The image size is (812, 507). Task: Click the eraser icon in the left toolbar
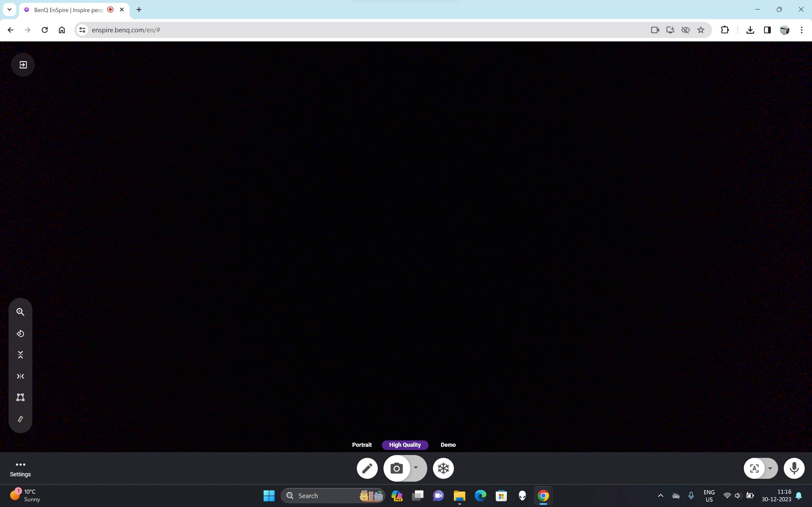coord(21,419)
